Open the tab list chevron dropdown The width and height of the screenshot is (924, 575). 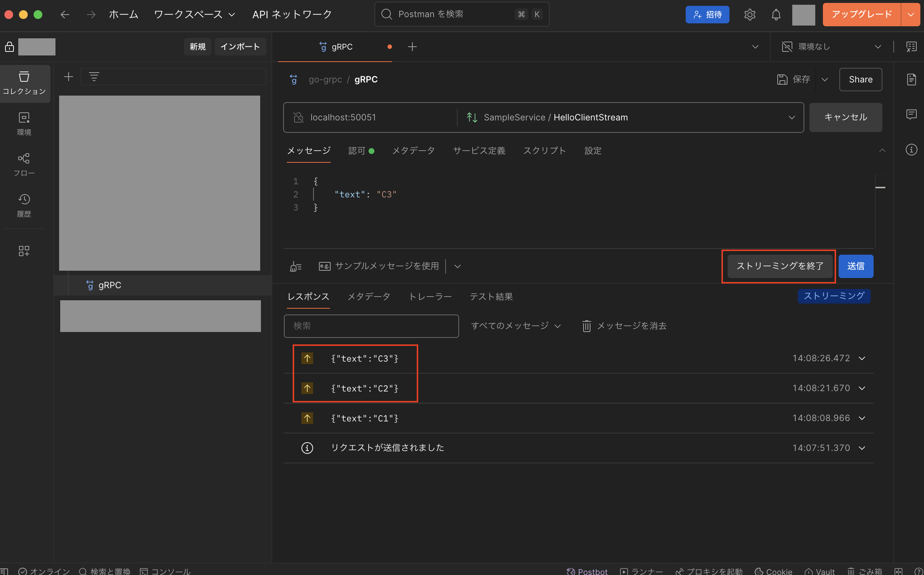[x=755, y=47]
